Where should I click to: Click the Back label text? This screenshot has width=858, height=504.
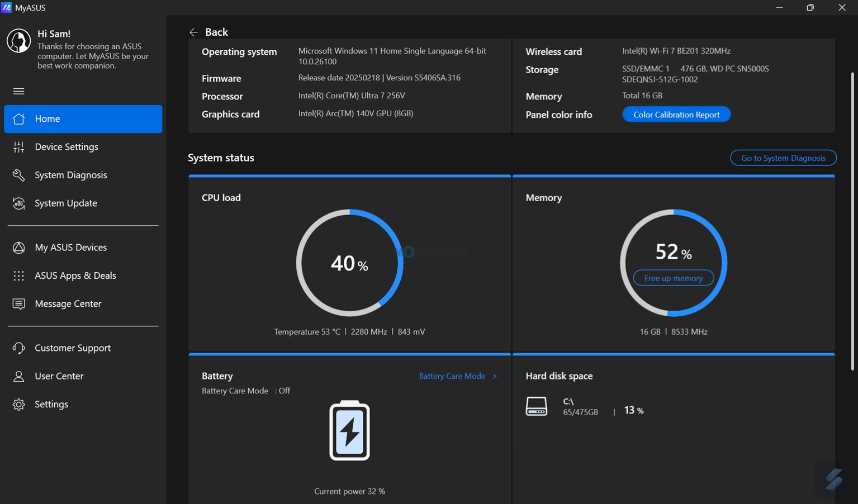pos(216,32)
